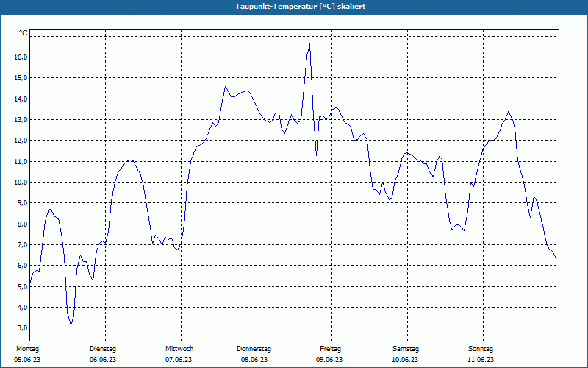Click the date 05.06.23
588x368 pixels.
(x=27, y=360)
